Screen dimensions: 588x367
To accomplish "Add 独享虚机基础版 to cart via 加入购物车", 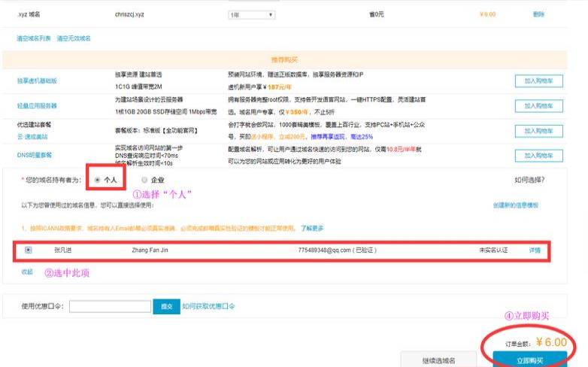I will 539,81.
